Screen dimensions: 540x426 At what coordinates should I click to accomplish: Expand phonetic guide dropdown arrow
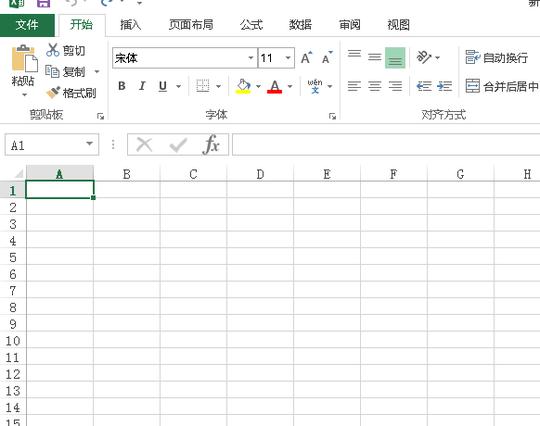click(330, 86)
